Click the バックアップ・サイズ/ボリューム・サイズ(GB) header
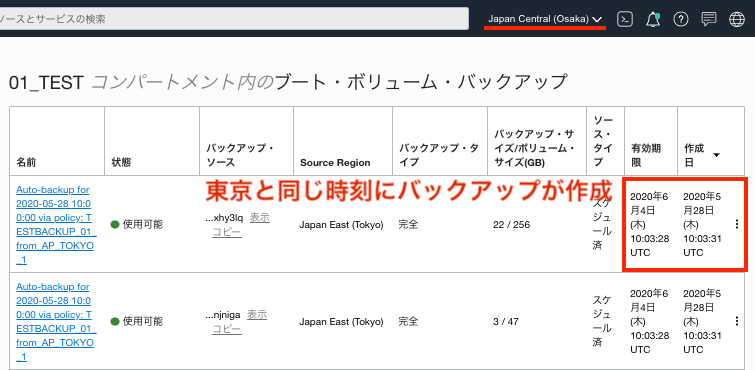 534,148
